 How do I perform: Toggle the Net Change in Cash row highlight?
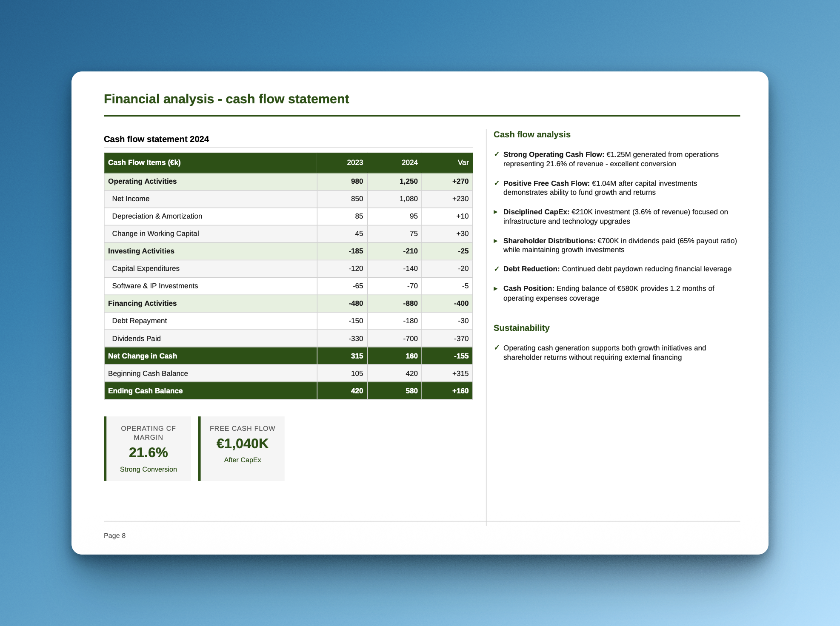pos(143,356)
